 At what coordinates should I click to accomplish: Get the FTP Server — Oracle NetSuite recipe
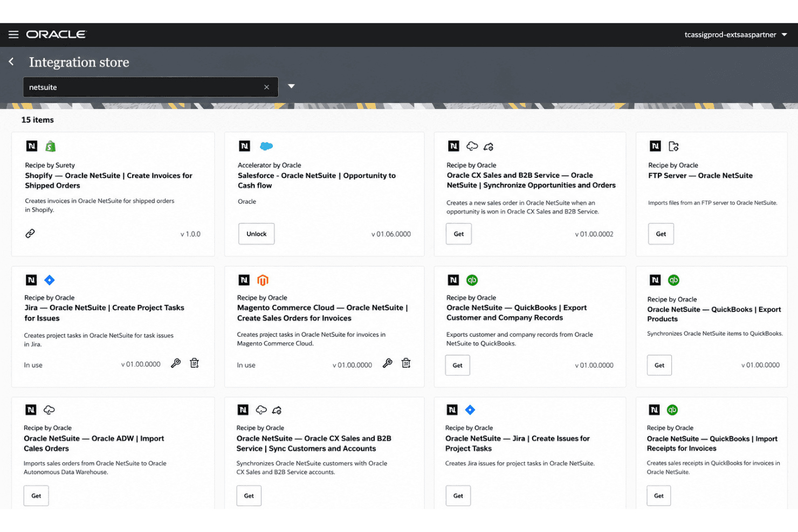(661, 234)
